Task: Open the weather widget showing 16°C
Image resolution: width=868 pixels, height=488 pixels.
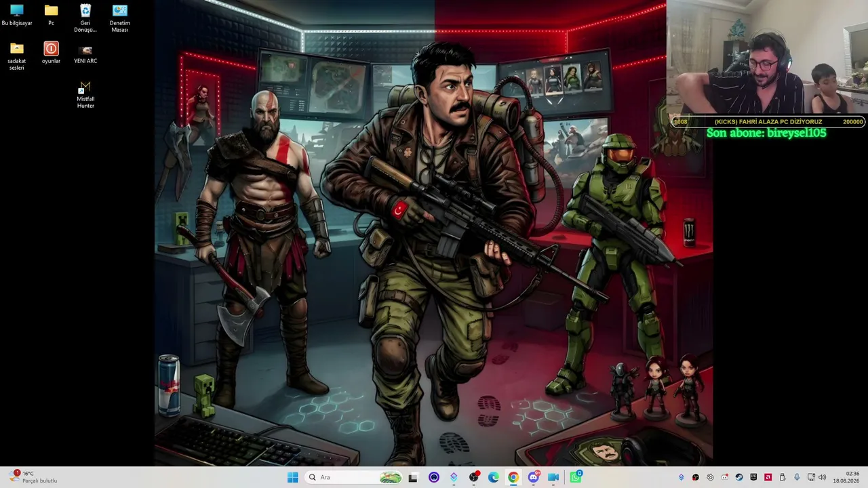Action: [34, 477]
